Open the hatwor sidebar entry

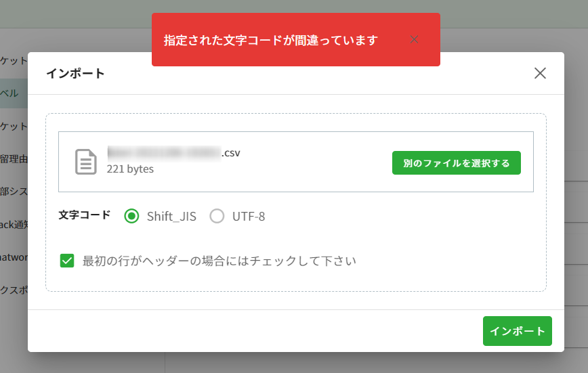(14, 257)
